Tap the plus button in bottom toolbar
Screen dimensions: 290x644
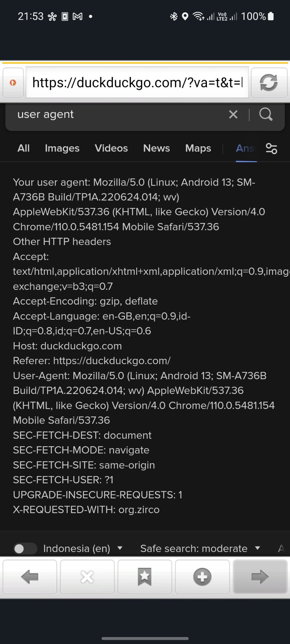click(x=202, y=577)
